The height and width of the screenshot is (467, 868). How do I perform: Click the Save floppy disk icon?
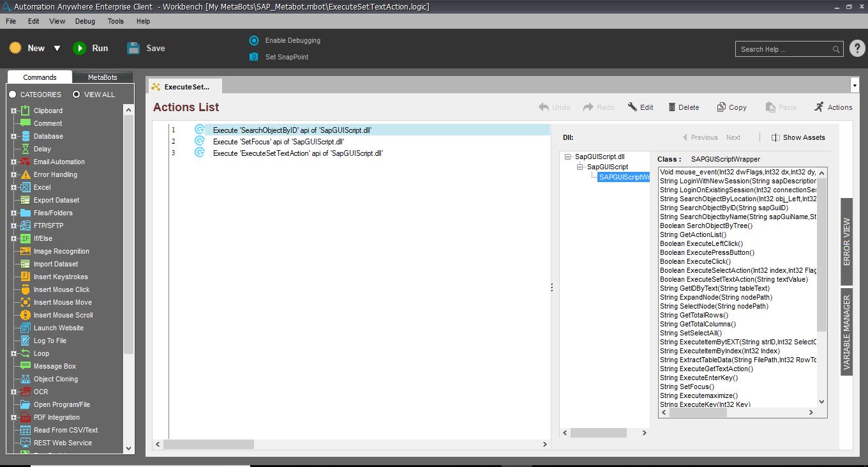(133, 49)
